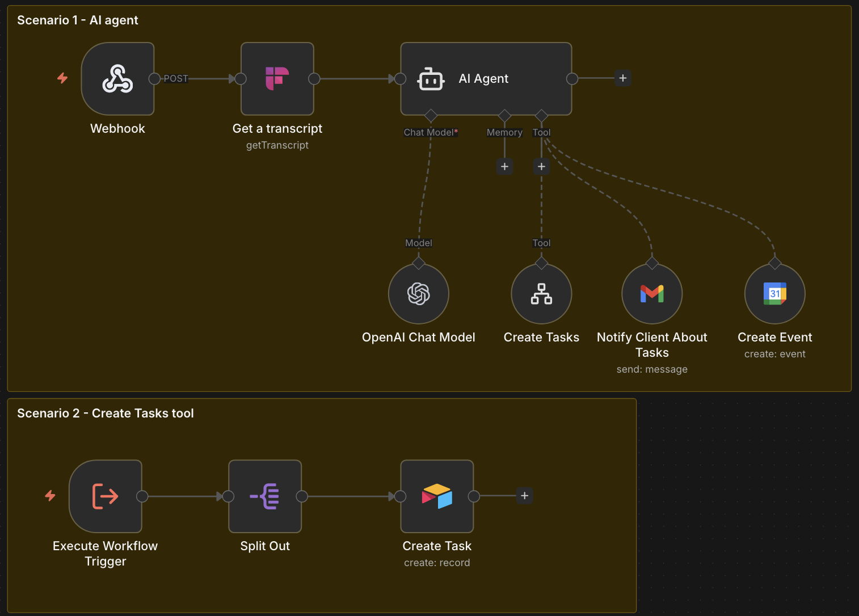The height and width of the screenshot is (616, 859).
Task: Open the Split Out node
Action: tap(265, 496)
